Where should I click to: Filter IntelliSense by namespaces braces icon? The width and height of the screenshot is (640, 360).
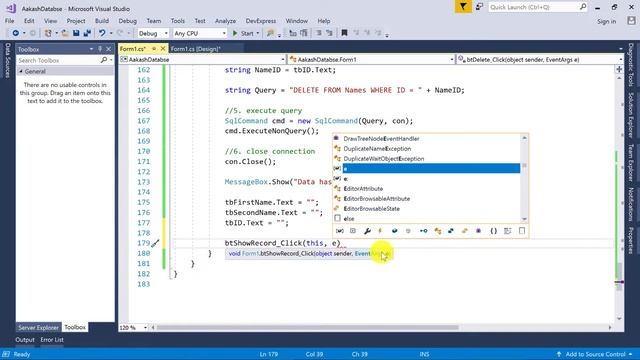pyautogui.click(x=493, y=231)
